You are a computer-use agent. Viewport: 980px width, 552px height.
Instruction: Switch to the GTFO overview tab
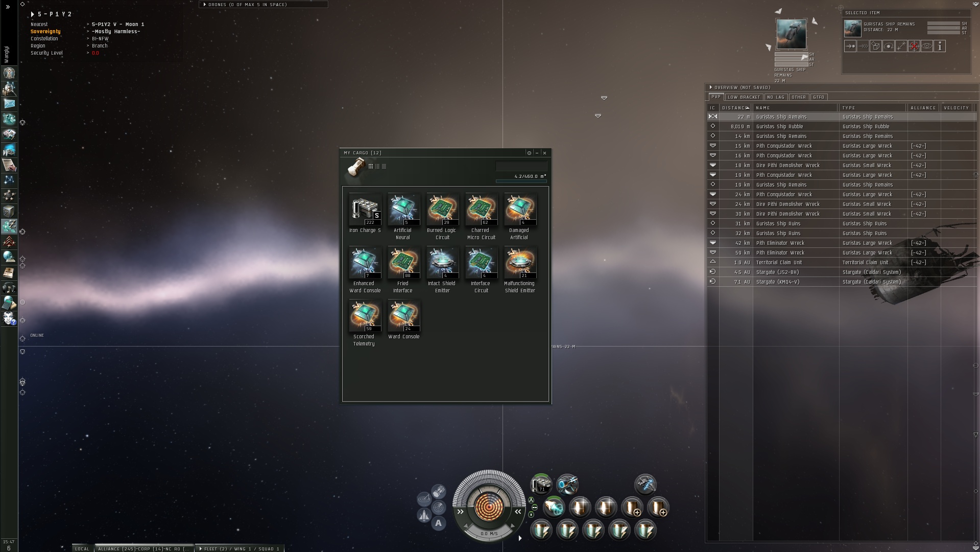click(x=819, y=97)
